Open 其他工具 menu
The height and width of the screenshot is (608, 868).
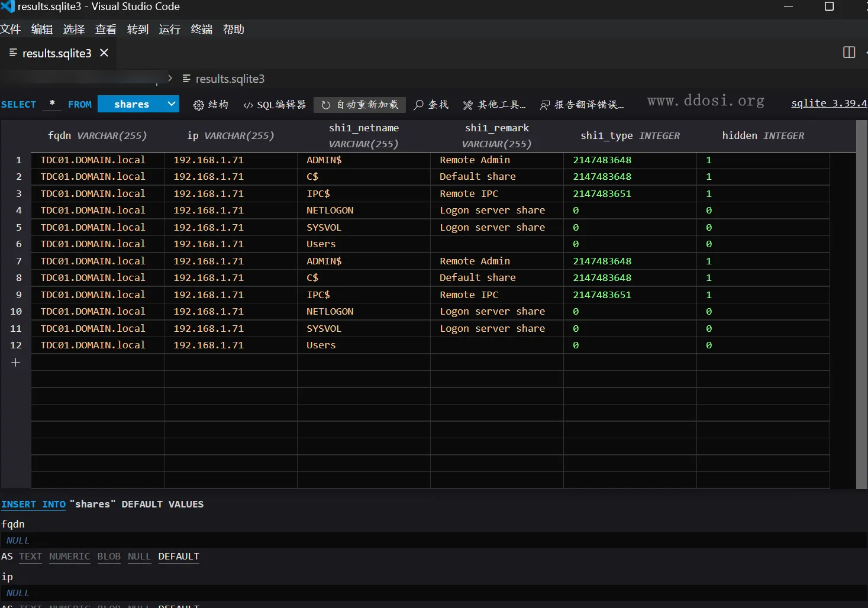tap(494, 105)
